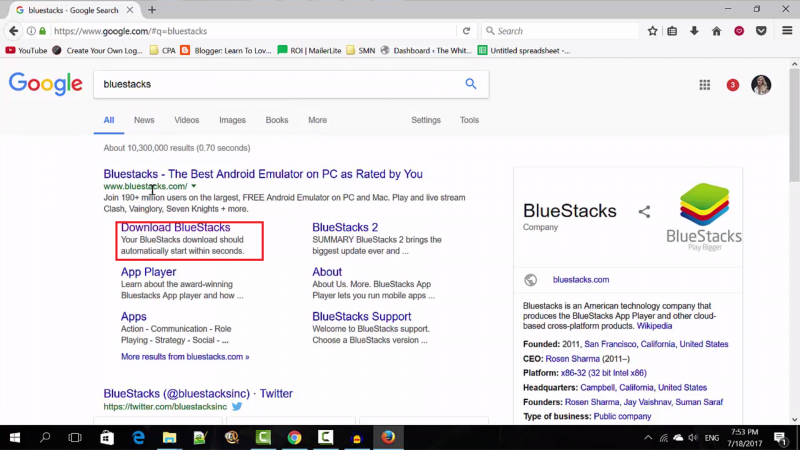Open the Firefox hamburger menu
Image resolution: width=800 pixels, height=450 pixels.
pos(787,31)
